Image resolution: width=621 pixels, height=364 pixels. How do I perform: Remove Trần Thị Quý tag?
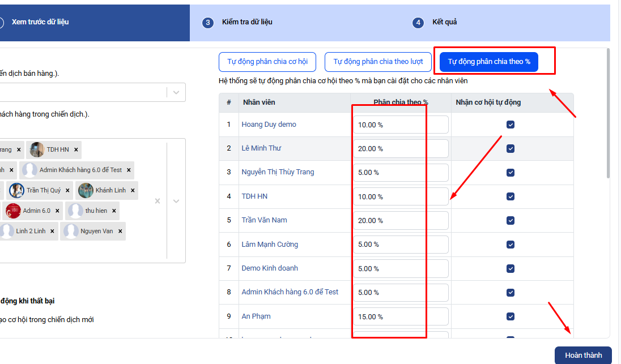tap(68, 190)
